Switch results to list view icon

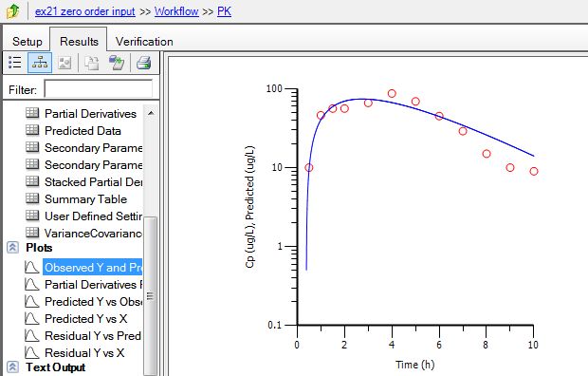click(14, 63)
